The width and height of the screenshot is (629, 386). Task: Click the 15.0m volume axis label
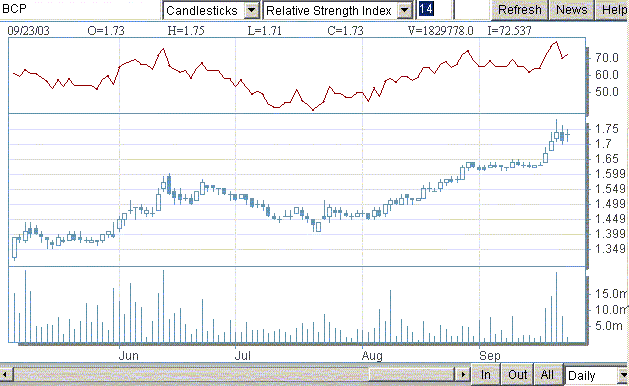[x=611, y=294]
